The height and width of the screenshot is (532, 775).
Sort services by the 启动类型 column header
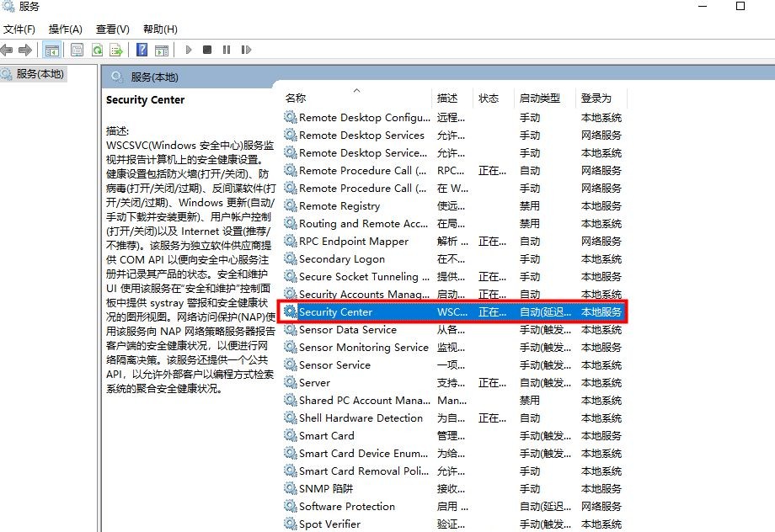[543, 98]
